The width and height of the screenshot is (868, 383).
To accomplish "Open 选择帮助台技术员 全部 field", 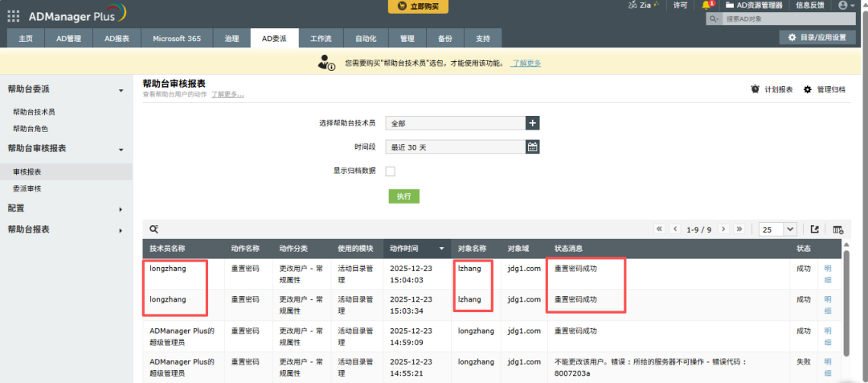I will (x=456, y=123).
